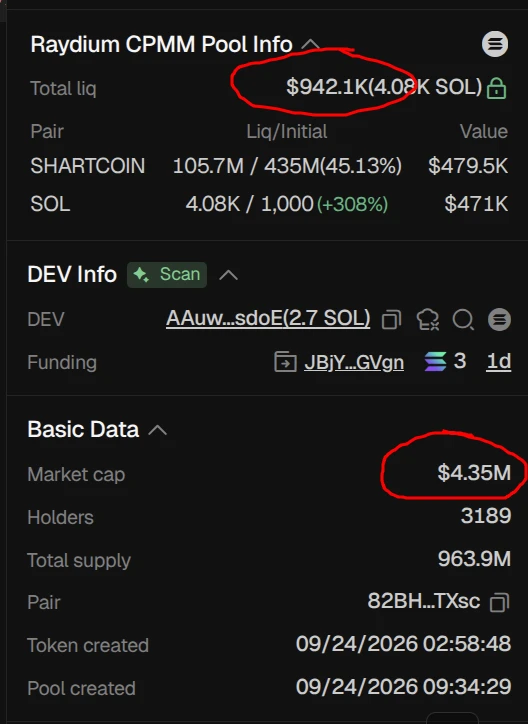Screen dimensions: 528x724
Task: Click the SOL value $471K
Action: [476, 204]
